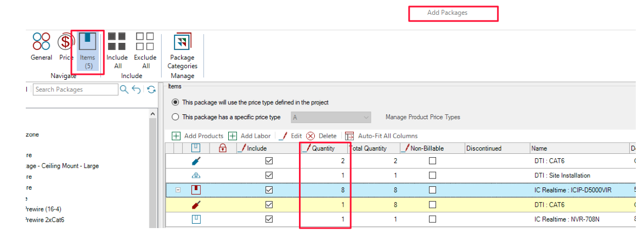
Task: Click the lock column header icon
Action: (223, 148)
